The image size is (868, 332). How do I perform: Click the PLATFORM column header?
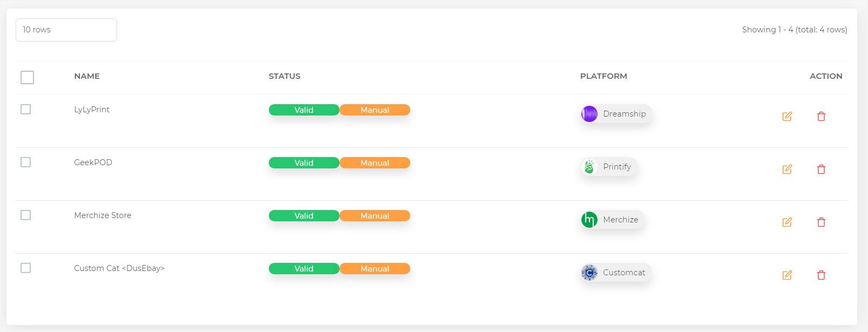coord(603,76)
